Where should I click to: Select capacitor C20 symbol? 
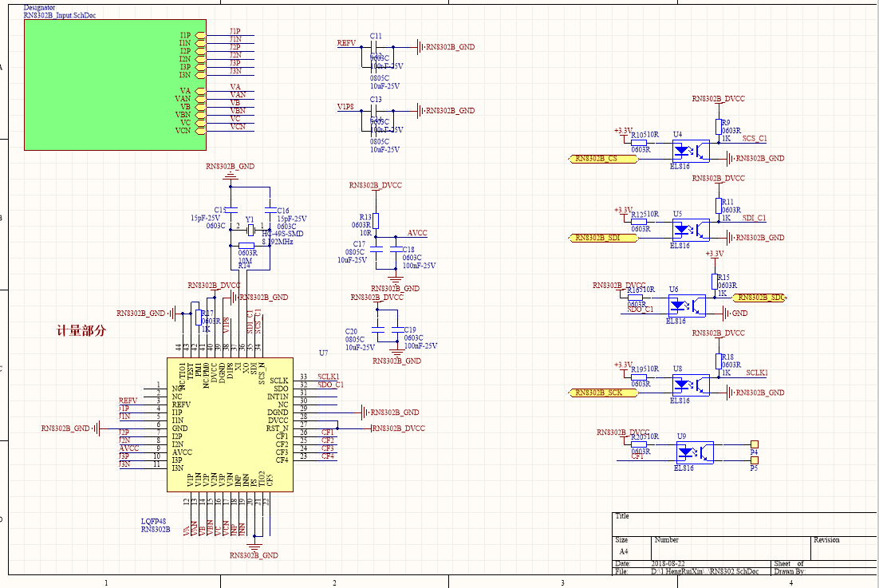pyautogui.click(x=377, y=330)
